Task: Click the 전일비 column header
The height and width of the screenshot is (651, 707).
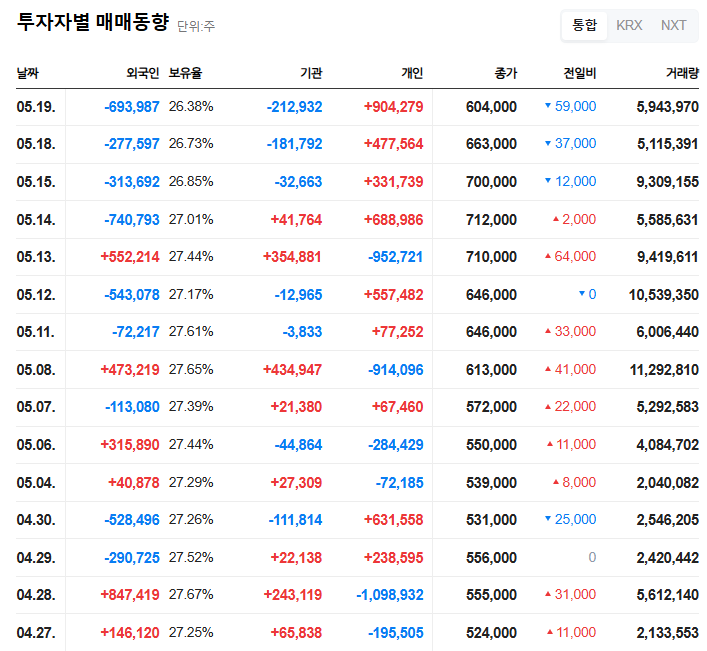Action: tap(580, 73)
